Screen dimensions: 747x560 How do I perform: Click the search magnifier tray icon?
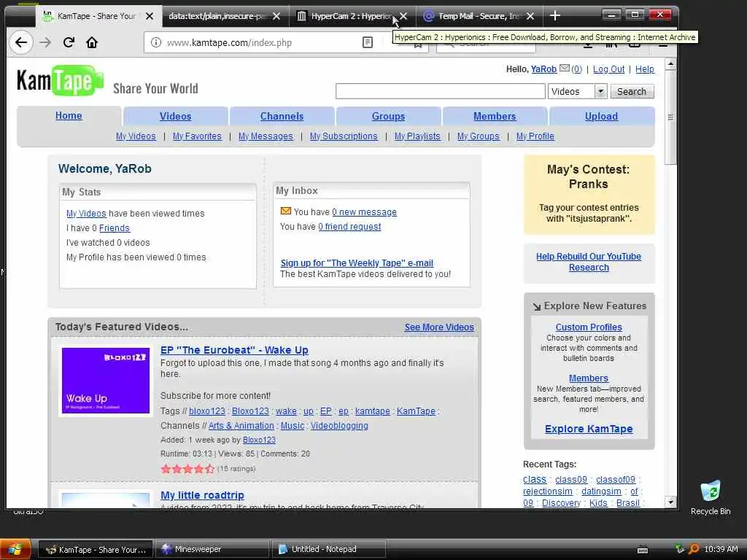(694, 549)
